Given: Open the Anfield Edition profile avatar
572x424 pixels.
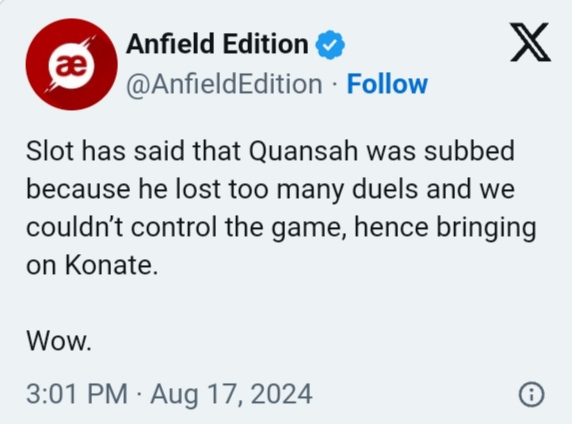Looking at the screenshot, I should coord(72,65).
